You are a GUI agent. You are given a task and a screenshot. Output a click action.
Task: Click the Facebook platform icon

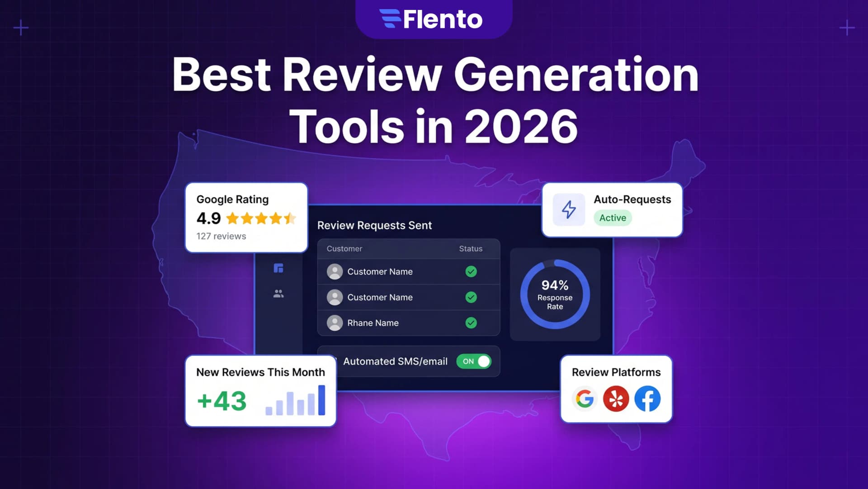[x=647, y=399]
